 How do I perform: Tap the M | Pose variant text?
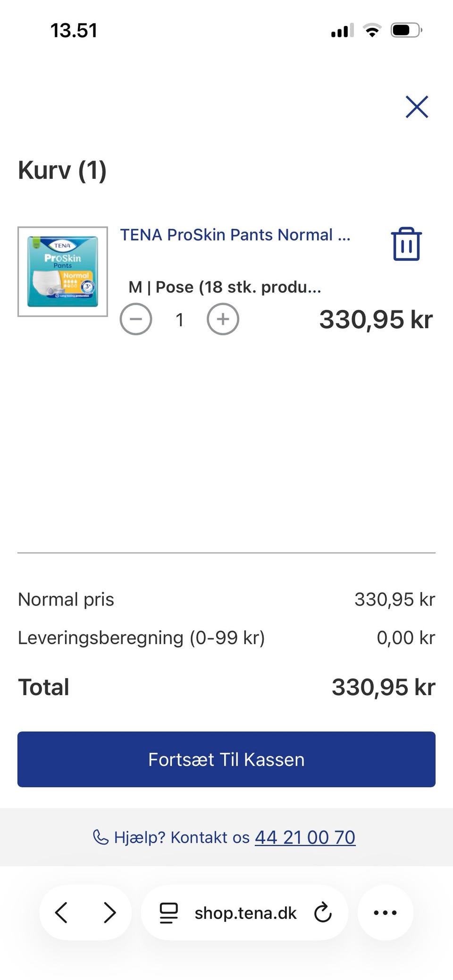225,287
